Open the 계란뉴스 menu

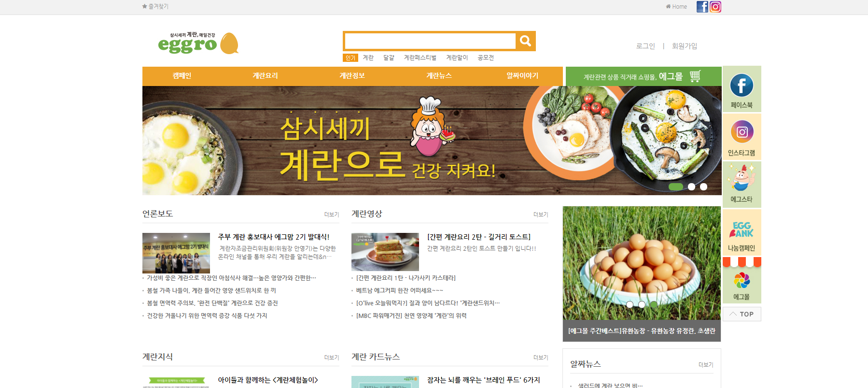coord(439,76)
